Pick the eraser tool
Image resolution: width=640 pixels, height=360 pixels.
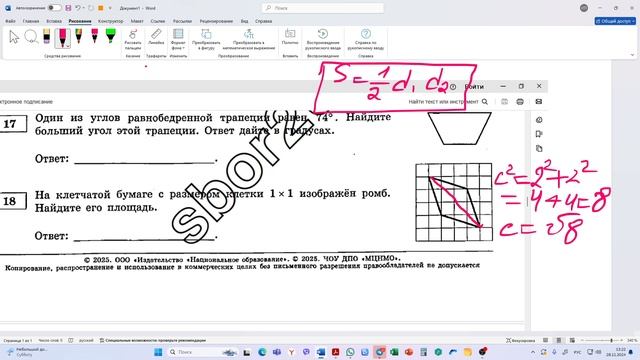coord(47,36)
